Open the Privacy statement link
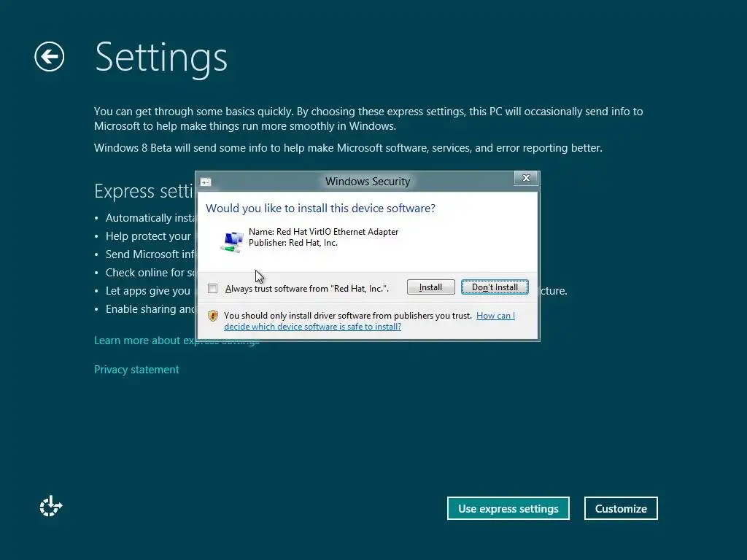The image size is (747, 560). pos(136,370)
